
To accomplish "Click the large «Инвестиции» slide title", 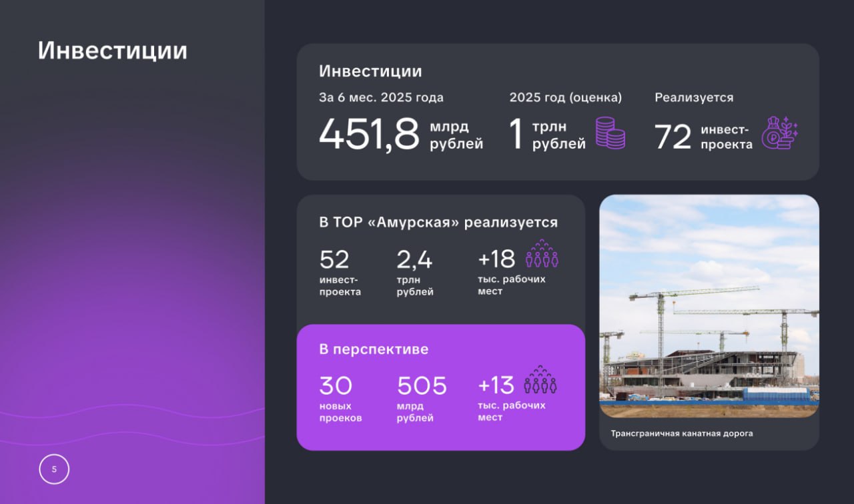I will click(x=113, y=51).
